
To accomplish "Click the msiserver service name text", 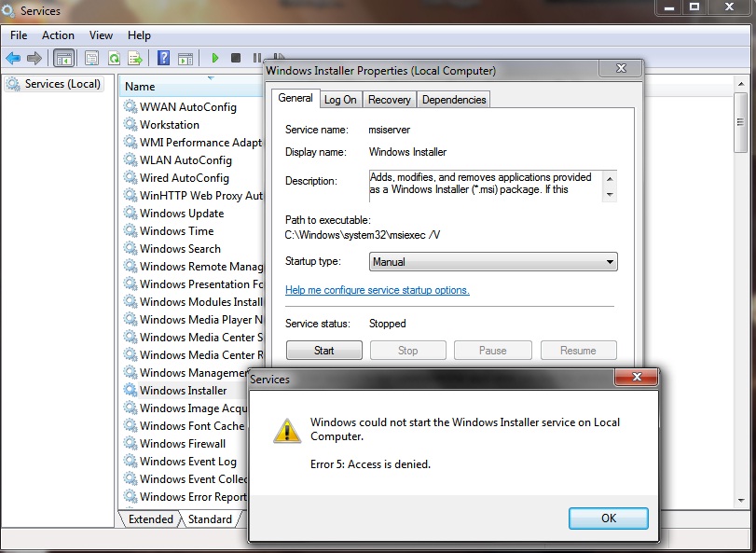I will [389, 130].
